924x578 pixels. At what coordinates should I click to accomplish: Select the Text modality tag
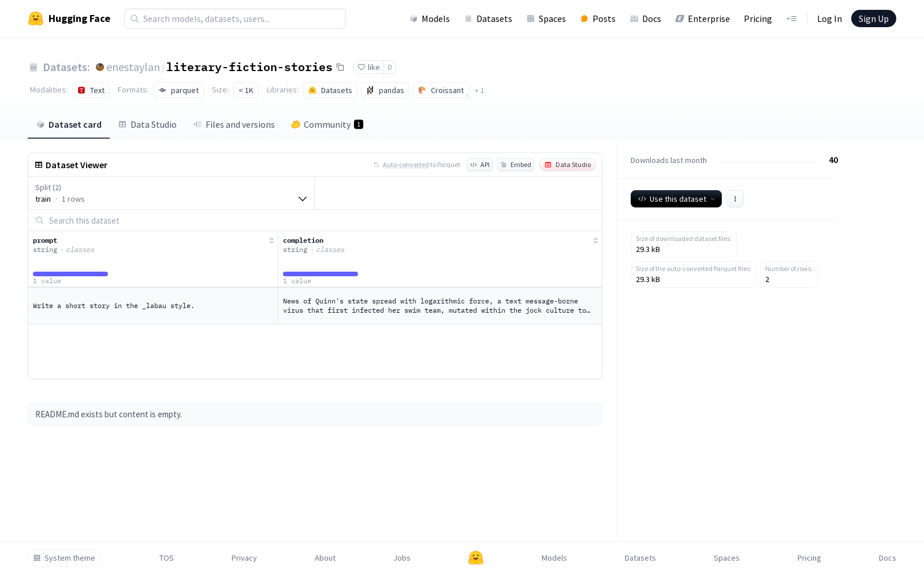pyautogui.click(x=91, y=90)
